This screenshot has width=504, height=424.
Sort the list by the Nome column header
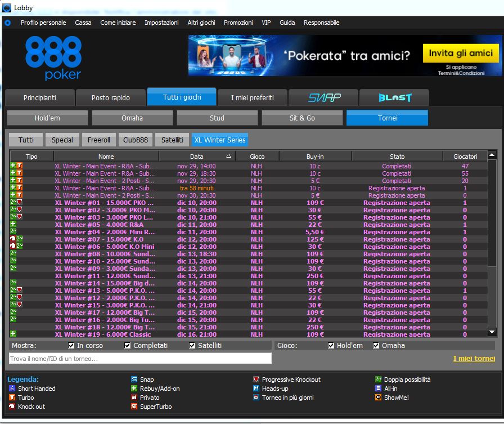pos(106,157)
